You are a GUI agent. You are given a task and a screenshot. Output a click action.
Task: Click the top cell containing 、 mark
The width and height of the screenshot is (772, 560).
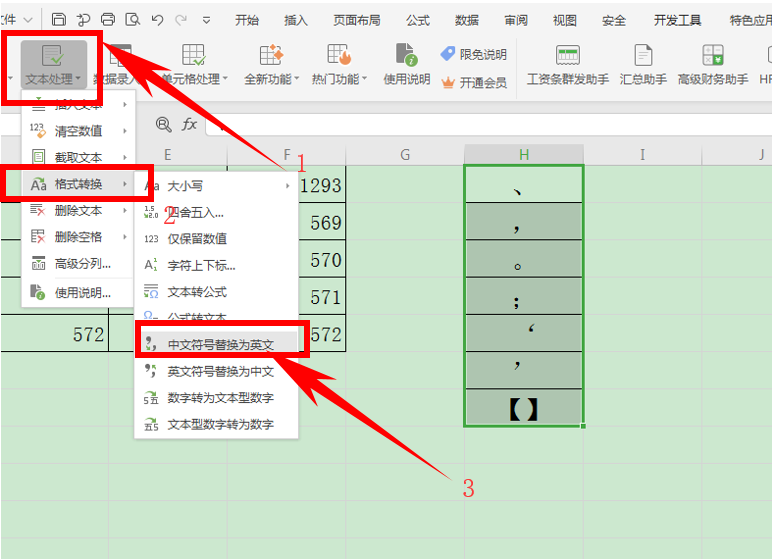pos(524,184)
